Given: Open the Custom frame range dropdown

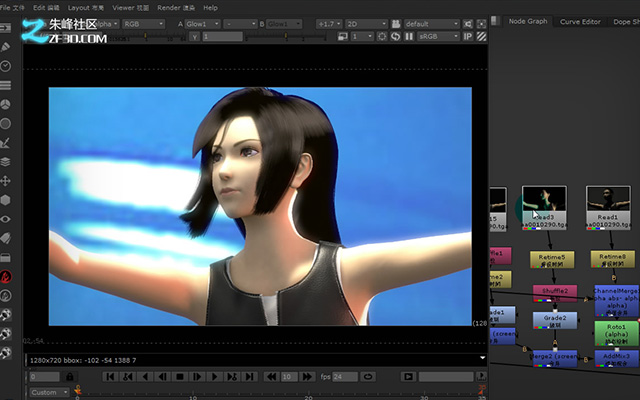Looking at the screenshot, I should pos(49,392).
